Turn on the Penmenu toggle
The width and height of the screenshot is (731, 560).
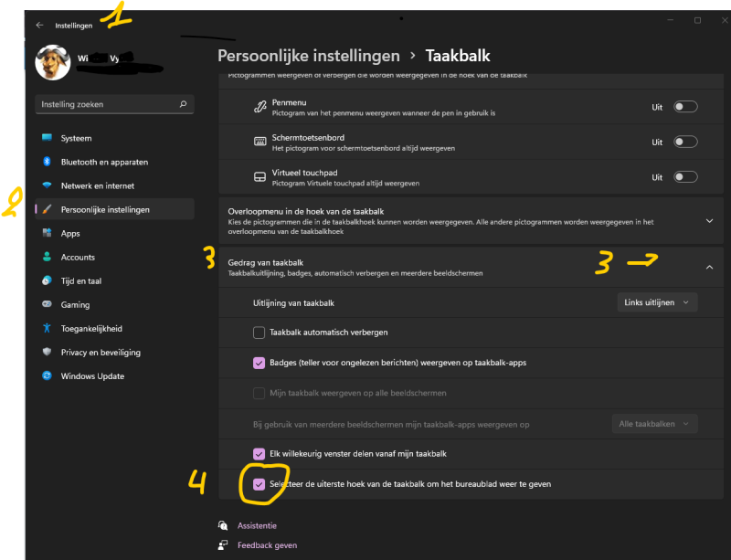click(684, 107)
